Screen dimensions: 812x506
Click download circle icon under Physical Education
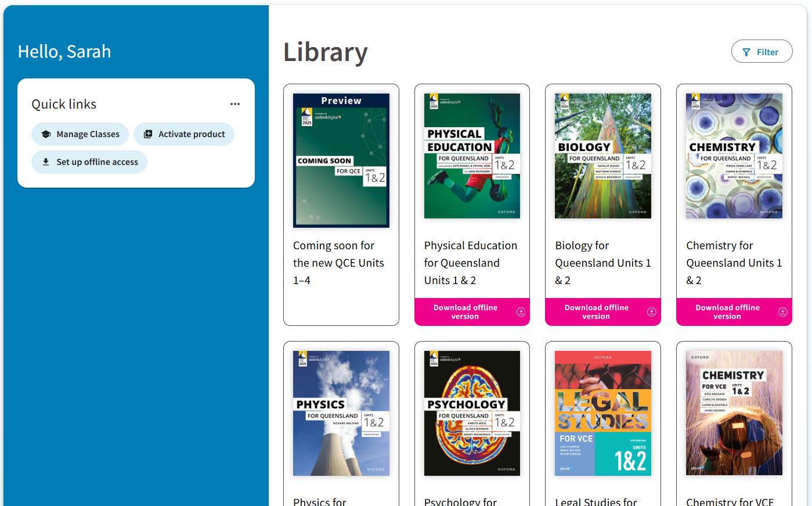(521, 312)
